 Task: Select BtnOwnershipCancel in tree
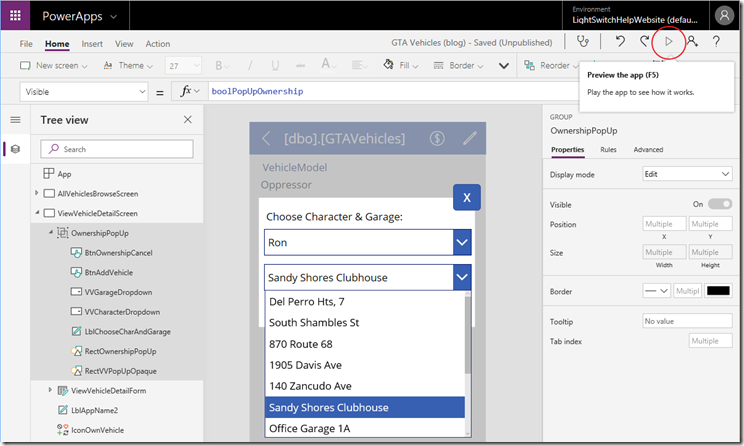[x=117, y=252]
